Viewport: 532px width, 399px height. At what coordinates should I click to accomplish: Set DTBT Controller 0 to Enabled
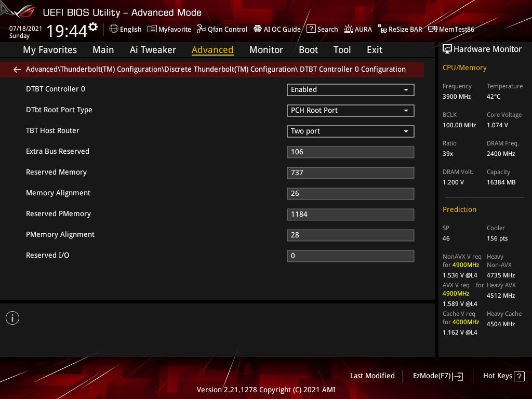tap(350, 89)
